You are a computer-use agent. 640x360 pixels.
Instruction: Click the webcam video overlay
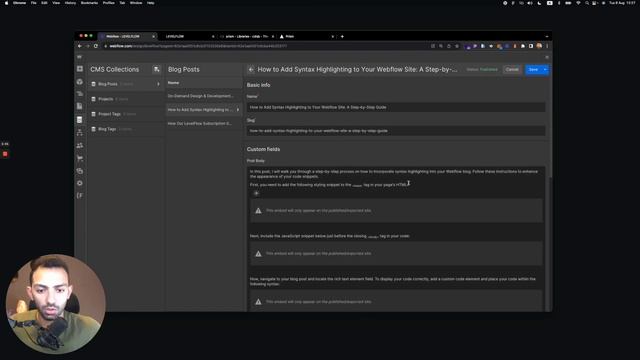click(x=56, y=304)
